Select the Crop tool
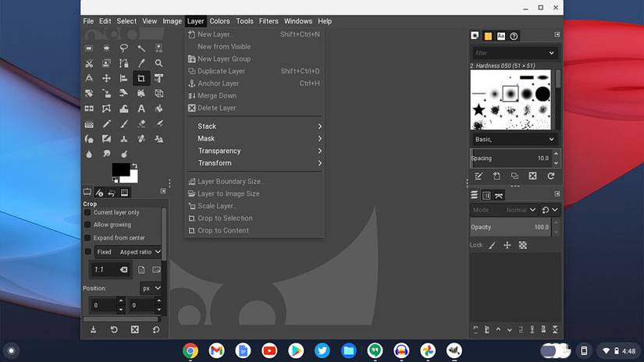The width and height of the screenshot is (644, 362). [141, 78]
